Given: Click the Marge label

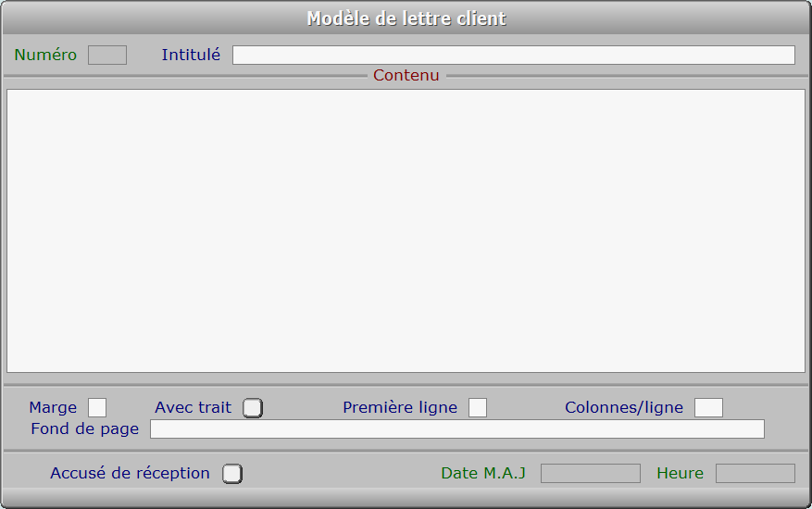Looking at the screenshot, I should 53,407.
